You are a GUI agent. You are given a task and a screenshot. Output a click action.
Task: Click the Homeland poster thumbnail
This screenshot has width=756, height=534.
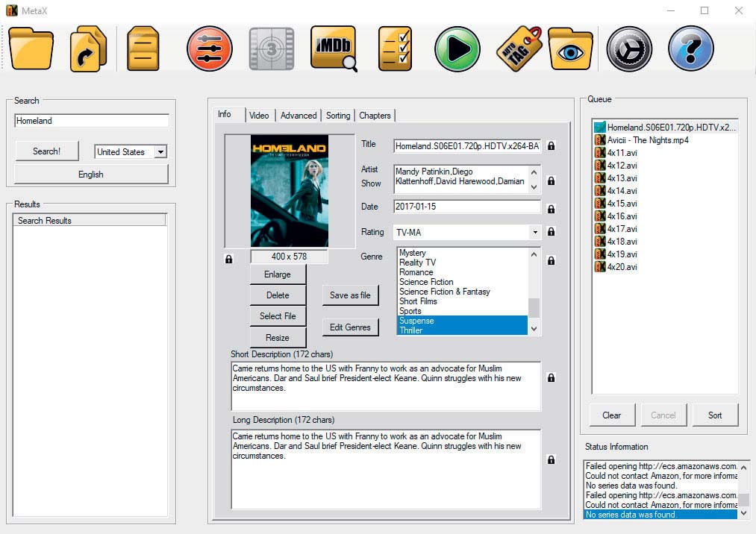290,191
